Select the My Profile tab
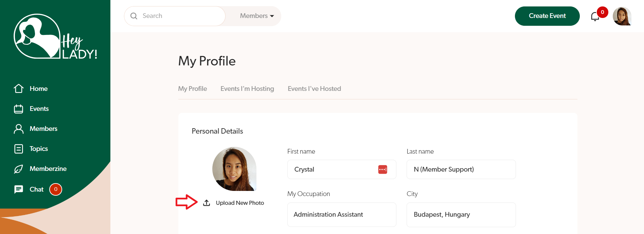Image resolution: width=644 pixels, height=234 pixels. click(x=193, y=89)
